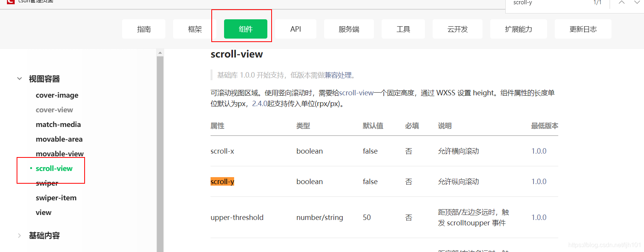Click the 允许横向滚动 description
This screenshot has width=644, height=252.
pos(459,151)
